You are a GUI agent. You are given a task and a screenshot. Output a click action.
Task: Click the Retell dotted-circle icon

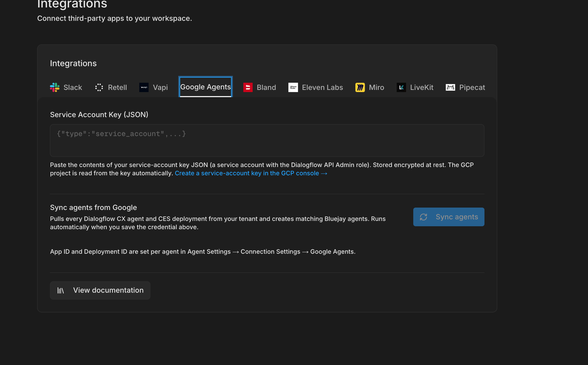99,87
